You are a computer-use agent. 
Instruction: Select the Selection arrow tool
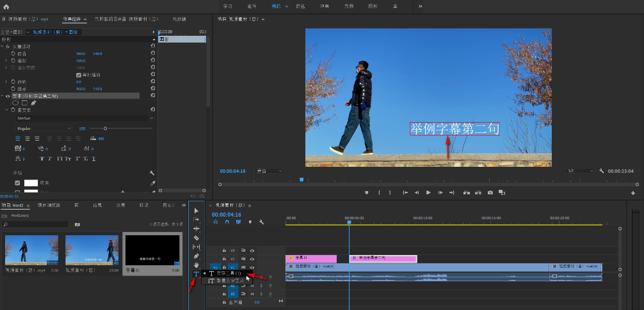tap(197, 210)
